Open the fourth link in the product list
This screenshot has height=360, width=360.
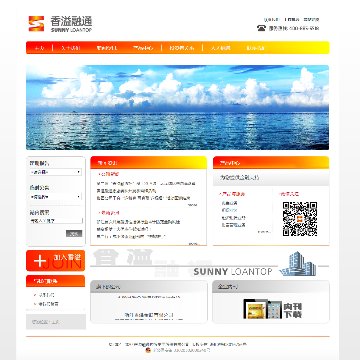pos(233,225)
